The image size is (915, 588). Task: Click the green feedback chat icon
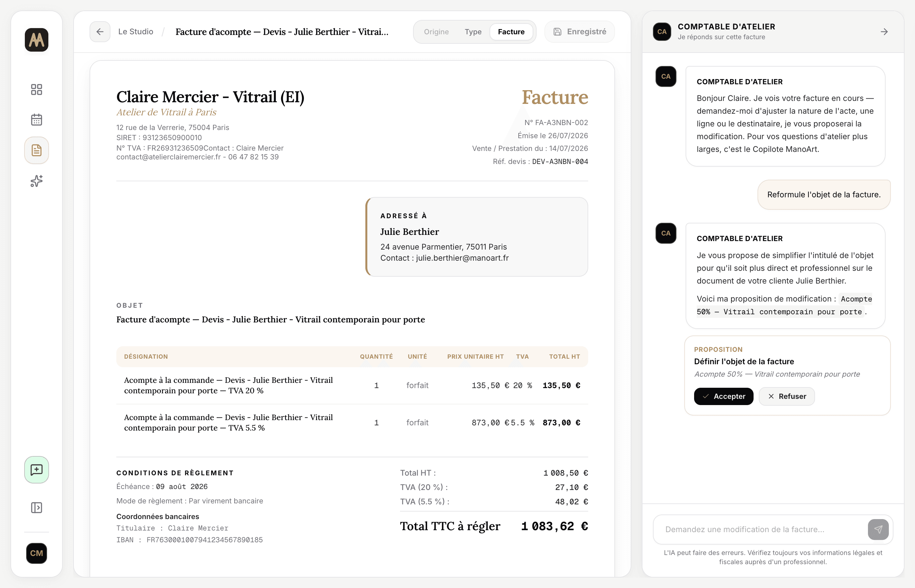click(x=37, y=470)
